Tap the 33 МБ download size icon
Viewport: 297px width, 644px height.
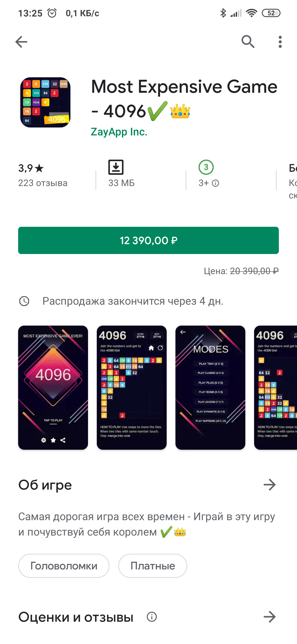pyautogui.click(x=116, y=167)
